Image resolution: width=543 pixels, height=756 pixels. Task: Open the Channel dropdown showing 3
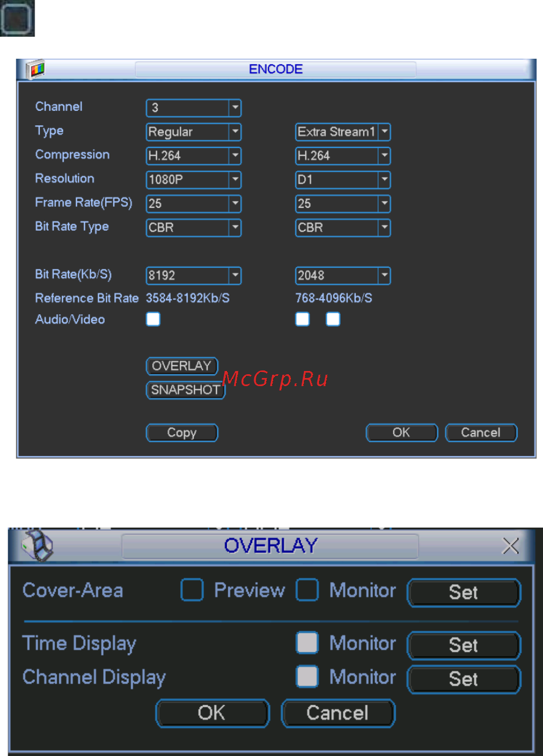[x=193, y=107]
